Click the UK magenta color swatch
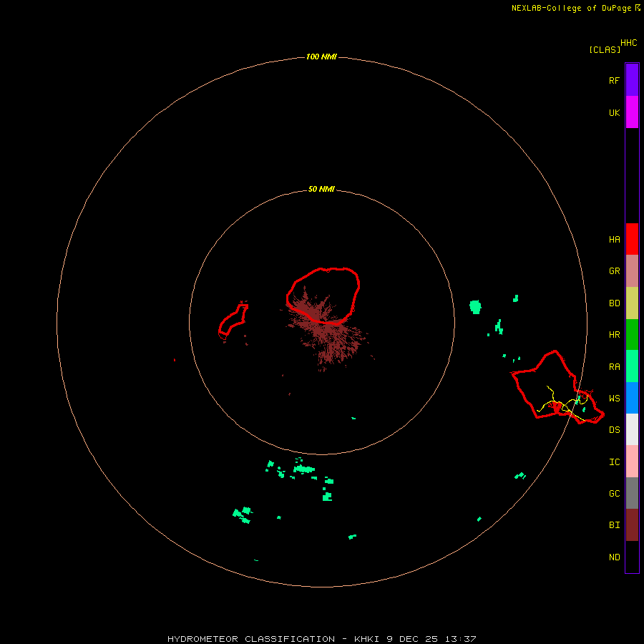 632,112
